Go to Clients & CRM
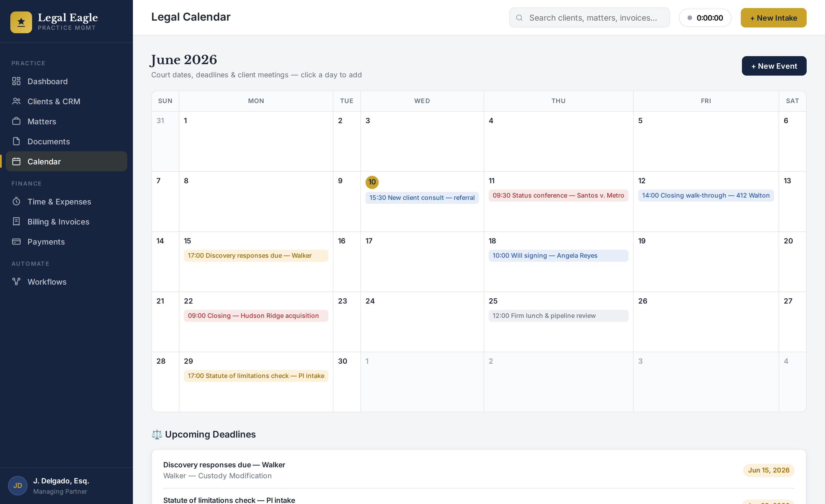825x504 pixels. 67,101
